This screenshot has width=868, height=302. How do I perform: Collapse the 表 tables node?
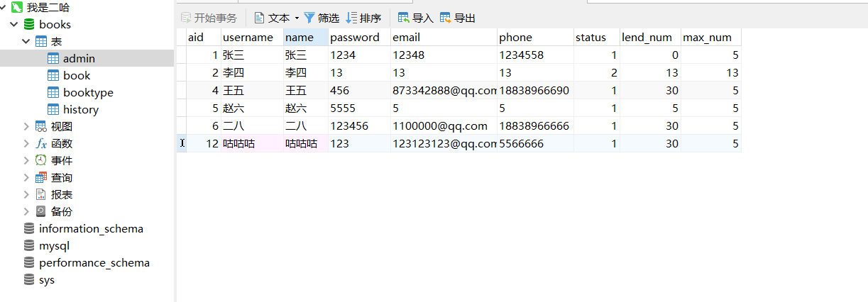26,42
